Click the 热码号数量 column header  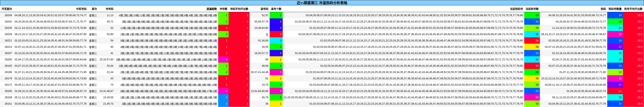615,9
